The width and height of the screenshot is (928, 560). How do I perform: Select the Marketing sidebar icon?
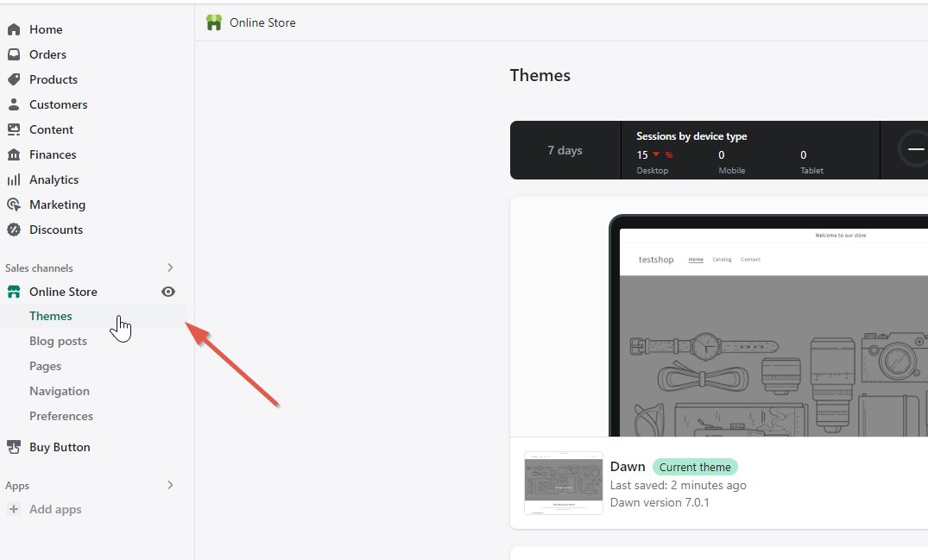tap(12, 204)
